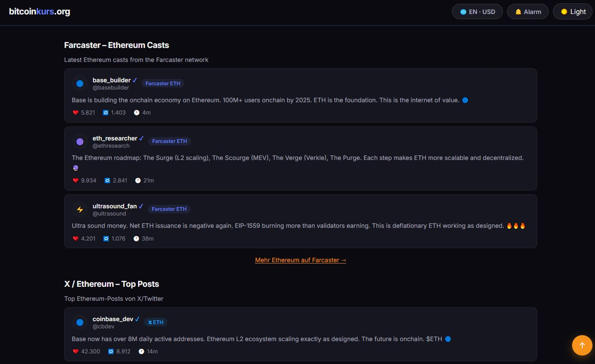Toggle Light theme mode
This screenshot has width=595, height=364.
coord(572,12)
